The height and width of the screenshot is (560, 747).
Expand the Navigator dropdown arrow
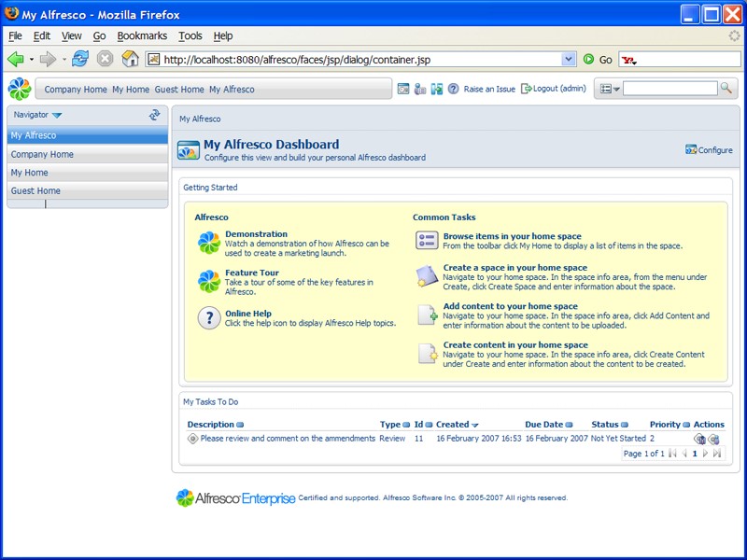(57, 116)
